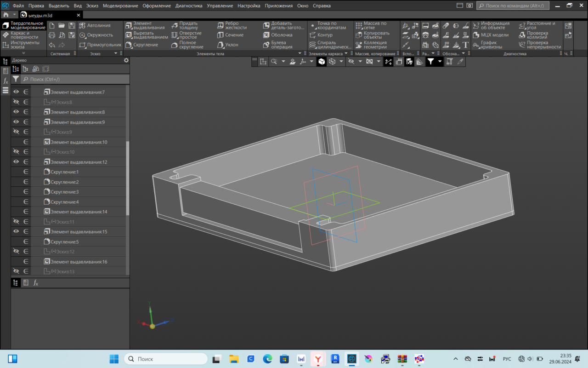Select the Элемент выдавливания tool

144,25
